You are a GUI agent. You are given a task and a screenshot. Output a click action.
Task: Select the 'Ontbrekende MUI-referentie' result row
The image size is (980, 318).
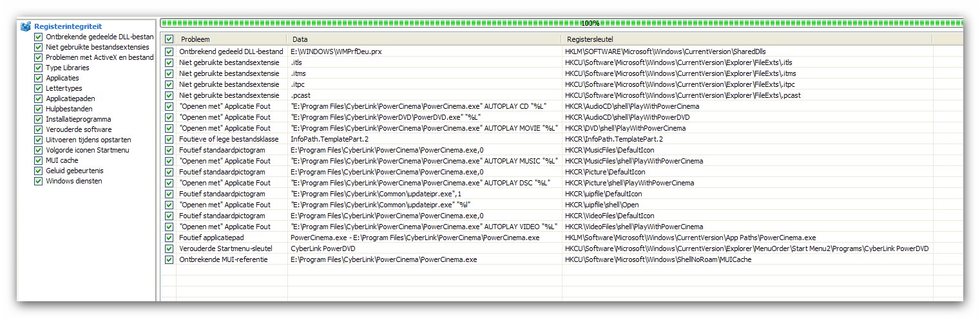[223, 259]
